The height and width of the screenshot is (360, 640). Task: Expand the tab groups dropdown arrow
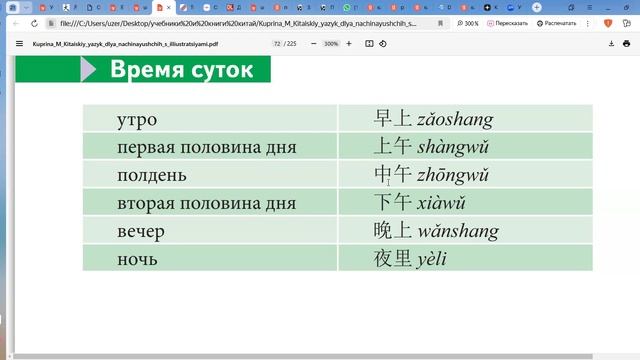click(26, 7)
